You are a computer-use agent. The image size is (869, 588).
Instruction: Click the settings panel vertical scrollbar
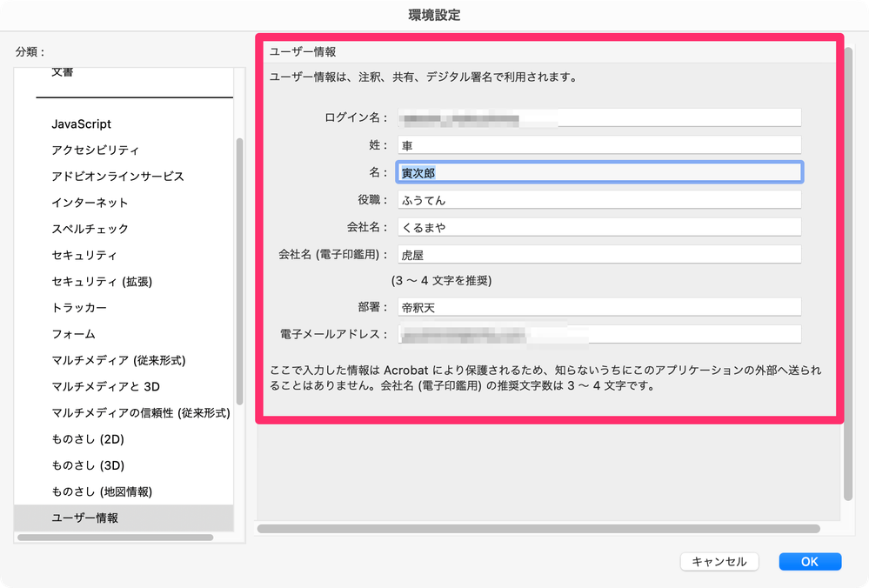tap(848, 274)
